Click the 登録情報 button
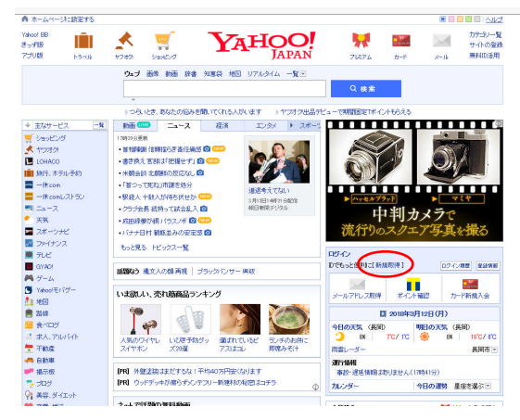The height and width of the screenshot is (420, 520). click(488, 265)
